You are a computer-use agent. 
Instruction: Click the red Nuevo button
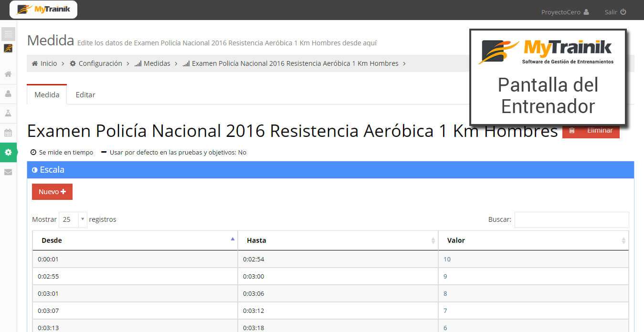click(x=52, y=192)
